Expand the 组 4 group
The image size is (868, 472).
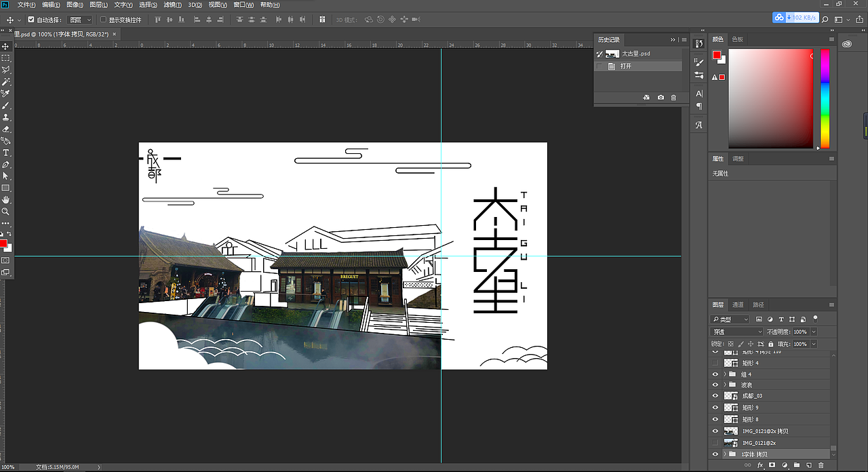click(x=725, y=374)
